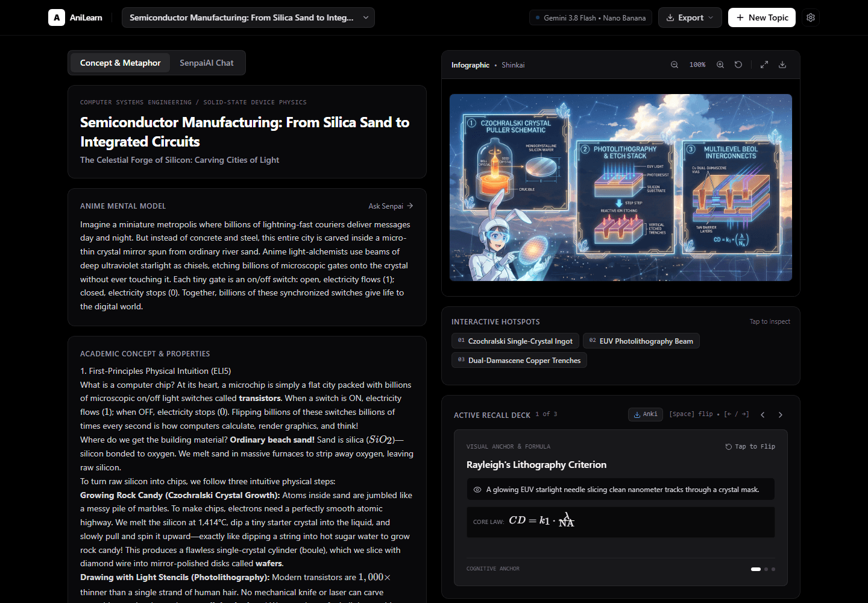Zoom in the infographic view

point(720,65)
